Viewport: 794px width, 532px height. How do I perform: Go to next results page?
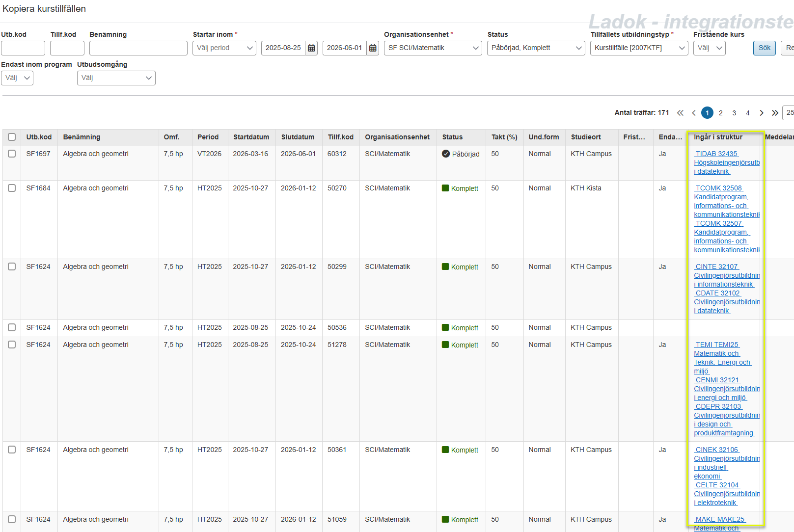pyautogui.click(x=761, y=113)
